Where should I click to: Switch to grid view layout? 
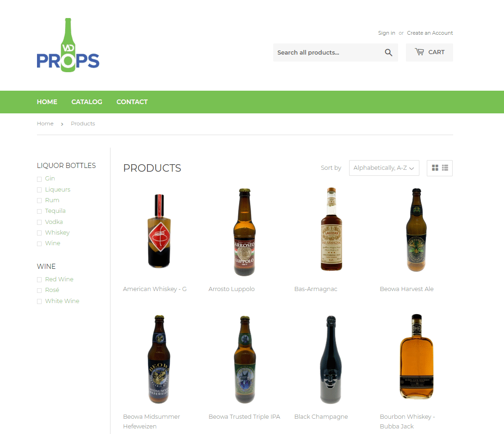[435, 168]
